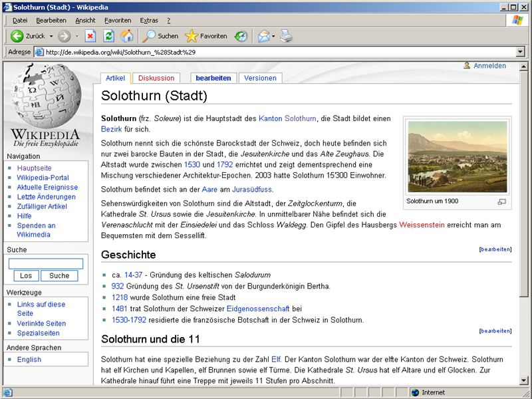Switch to the Diskussion tab
The width and height of the screenshot is (532, 399).
click(156, 78)
